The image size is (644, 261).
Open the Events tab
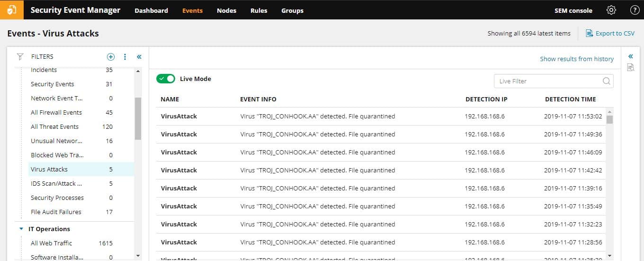192,10
